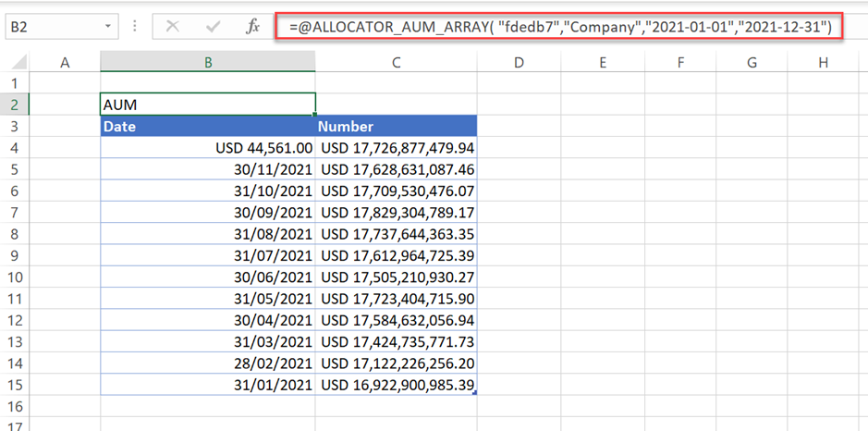
Task: Click the Insert Function fx icon
Action: point(252,27)
